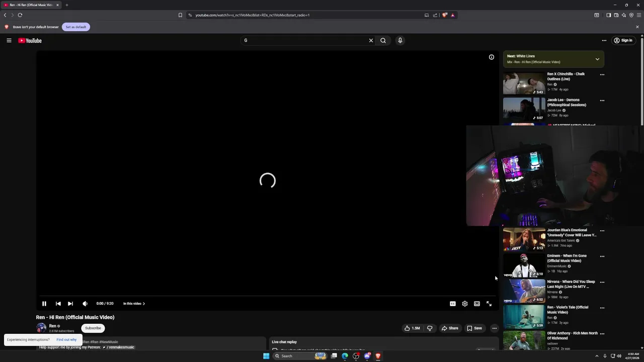Viewport: 644px width, 362px height.
Task: Open Eminem - When I'm Gone title
Action: point(567,258)
